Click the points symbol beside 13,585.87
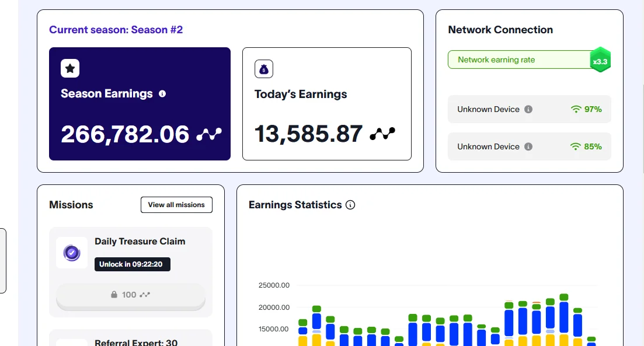Screen dimensions: 644x346 (382, 134)
